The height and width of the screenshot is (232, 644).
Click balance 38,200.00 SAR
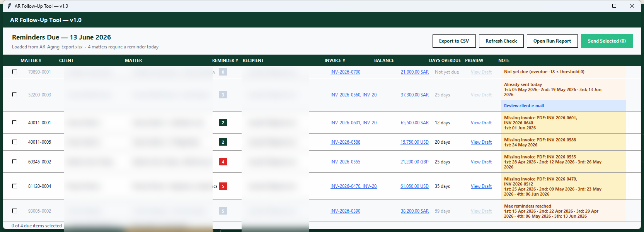coord(415,211)
